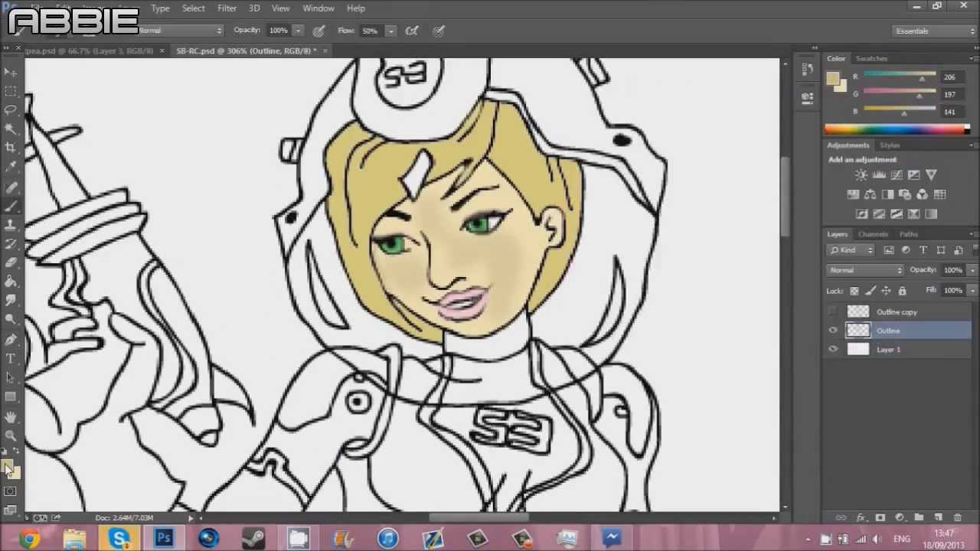Select the Clone Stamp tool
The height and width of the screenshot is (551, 980).
click(x=11, y=225)
